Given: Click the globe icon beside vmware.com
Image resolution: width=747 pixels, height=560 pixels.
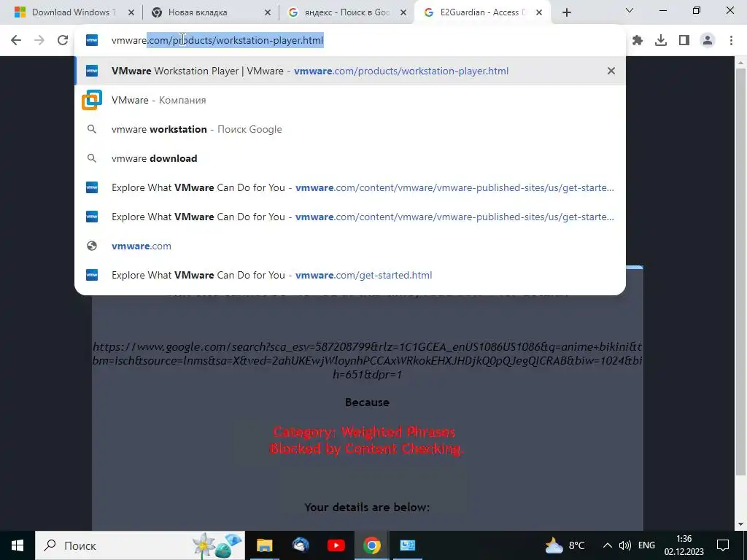Looking at the screenshot, I should 92,246.
